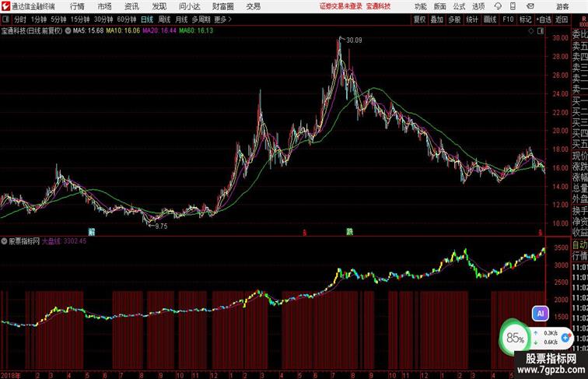This screenshot has width=588, height=379.
Task: Click the 9.75 low price marker
Action: coord(161,226)
